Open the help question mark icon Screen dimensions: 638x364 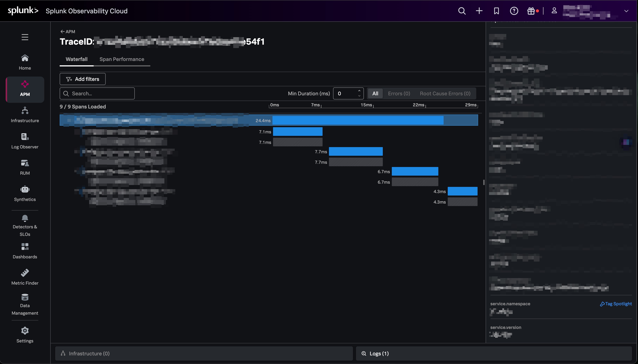pyautogui.click(x=514, y=11)
